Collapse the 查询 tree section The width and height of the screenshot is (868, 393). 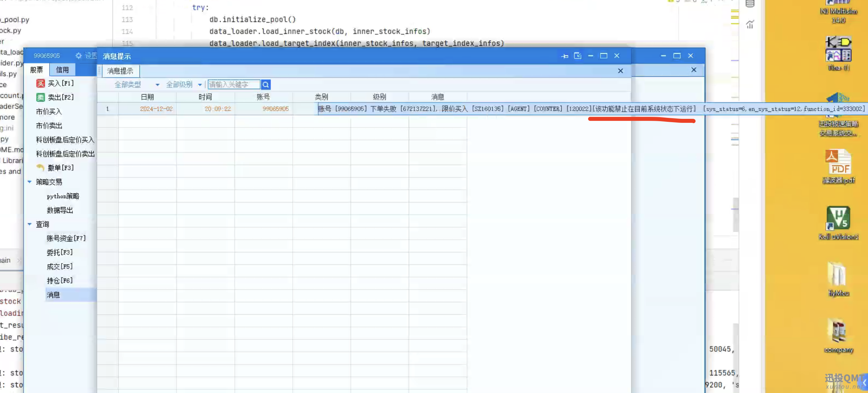click(x=29, y=224)
